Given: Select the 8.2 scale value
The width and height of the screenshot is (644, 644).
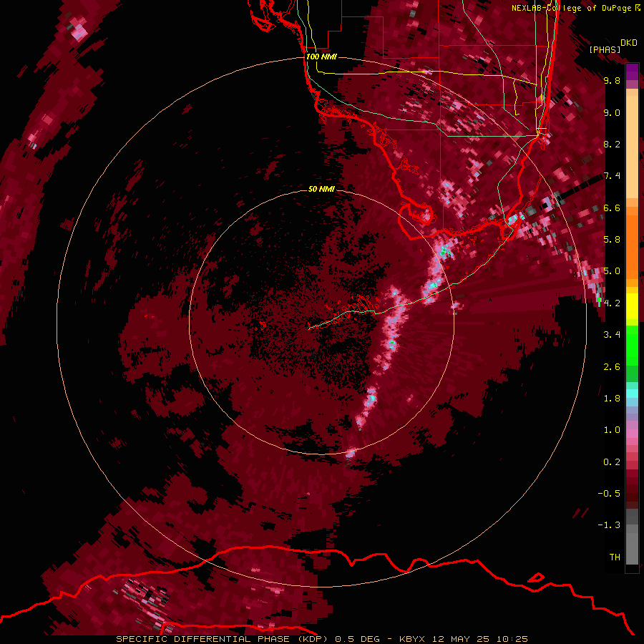Looking at the screenshot, I should 612,144.
